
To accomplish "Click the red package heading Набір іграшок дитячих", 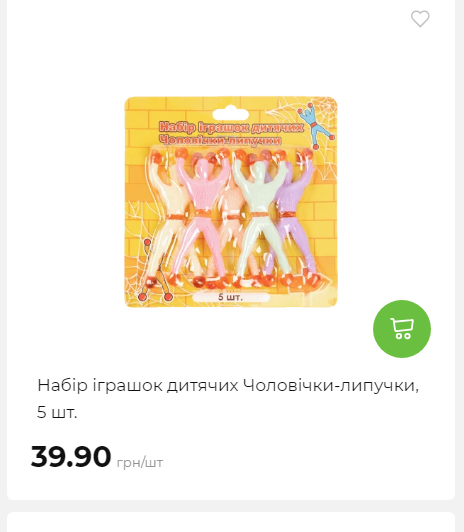I will [x=231, y=127].
